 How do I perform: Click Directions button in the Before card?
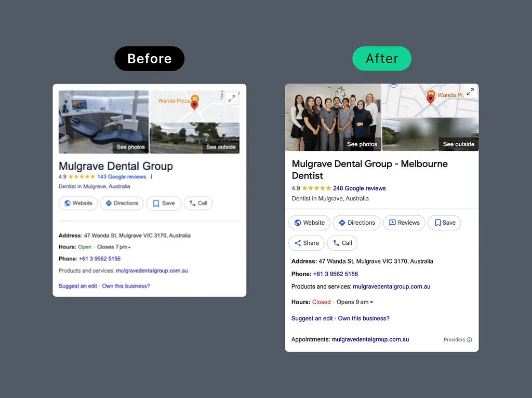click(122, 203)
